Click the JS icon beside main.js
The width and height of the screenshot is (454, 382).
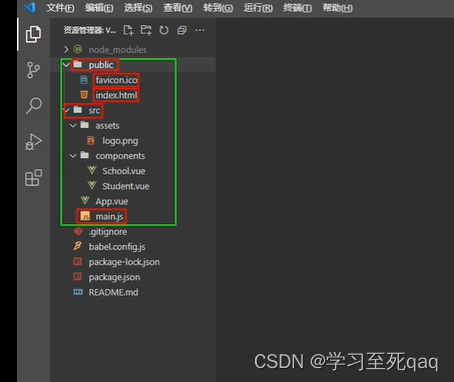pos(85,216)
